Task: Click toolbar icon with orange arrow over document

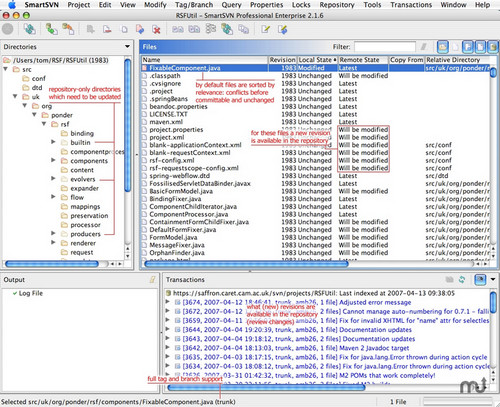Action: [x=69, y=29]
